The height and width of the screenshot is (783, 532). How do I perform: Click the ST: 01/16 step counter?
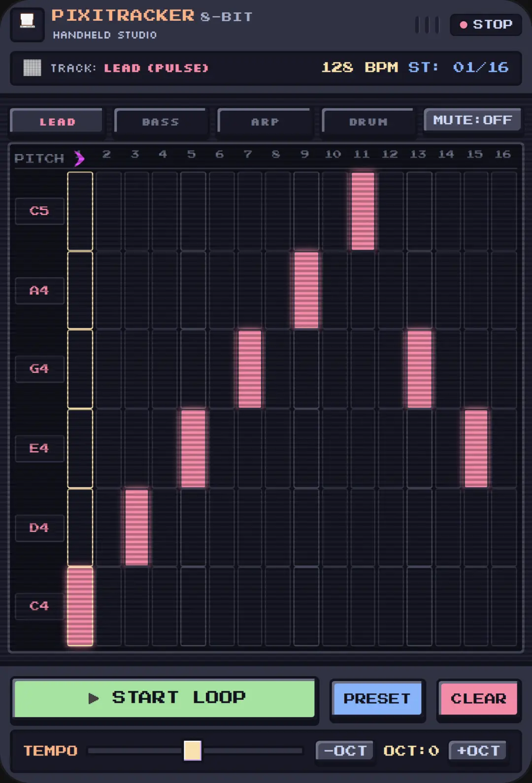(458, 67)
